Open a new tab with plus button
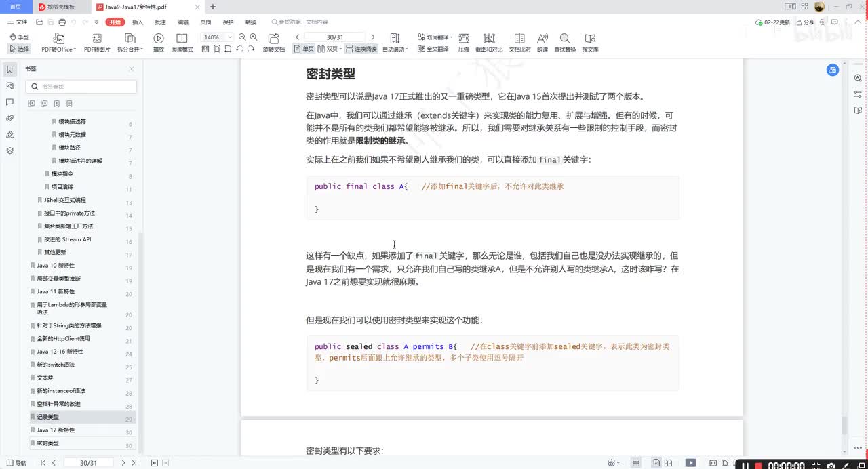The width and height of the screenshot is (868, 469). 213,7
